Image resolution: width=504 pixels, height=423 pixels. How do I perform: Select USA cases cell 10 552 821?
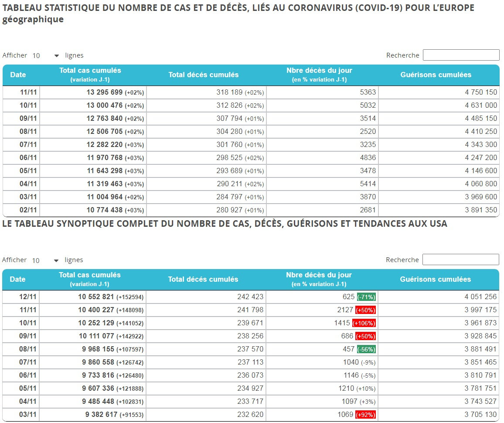pos(92,297)
